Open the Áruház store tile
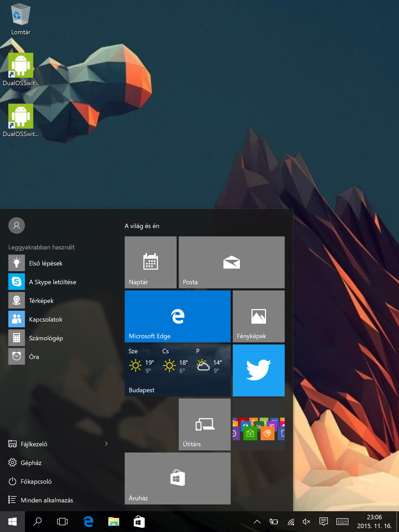This screenshot has width=399, height=532. click(x=177, y=478)
